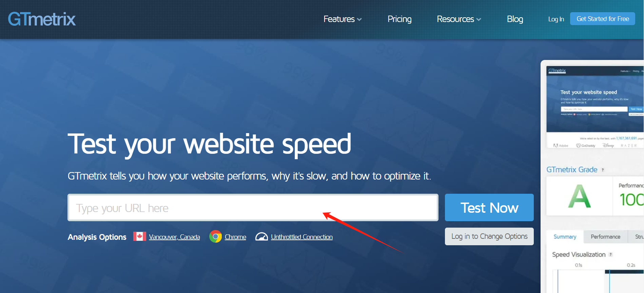Click Log in to Change Options

(489, 236)
